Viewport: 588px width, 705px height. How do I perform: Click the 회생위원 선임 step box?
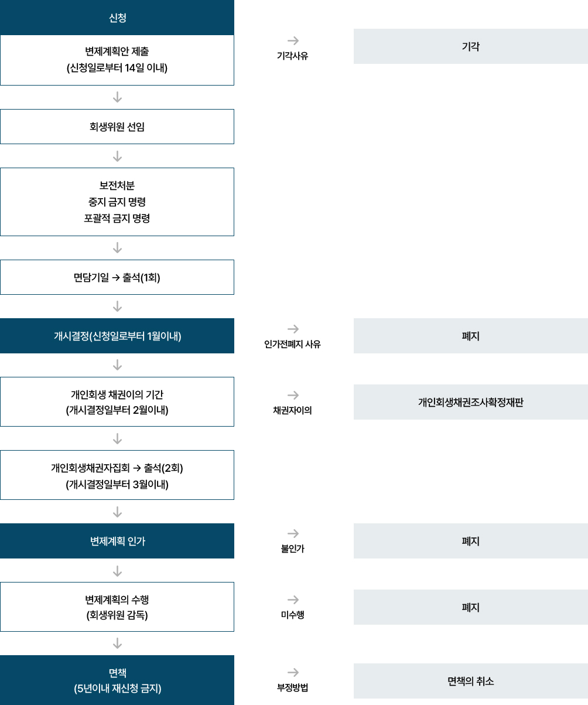coord(117,127)
